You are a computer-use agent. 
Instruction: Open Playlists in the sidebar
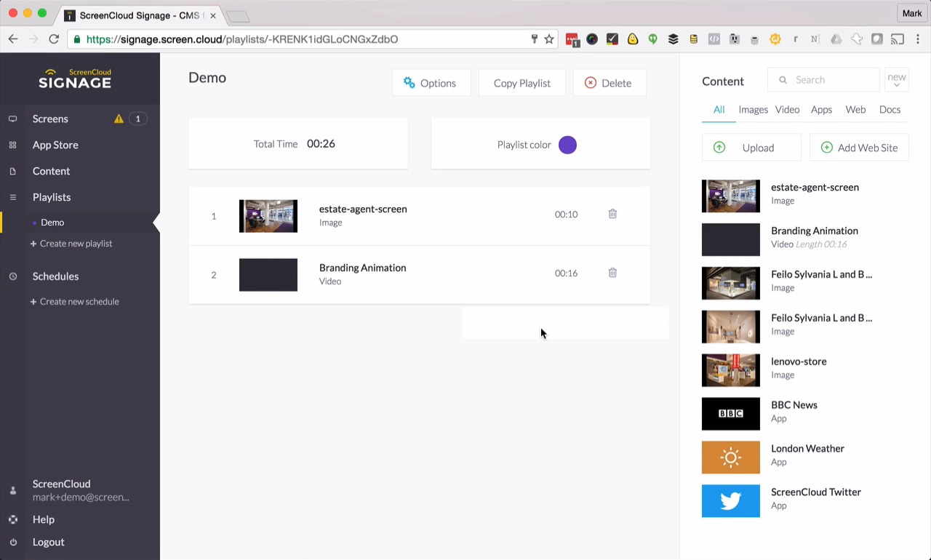pyautogui.click(x=52, y=197)
